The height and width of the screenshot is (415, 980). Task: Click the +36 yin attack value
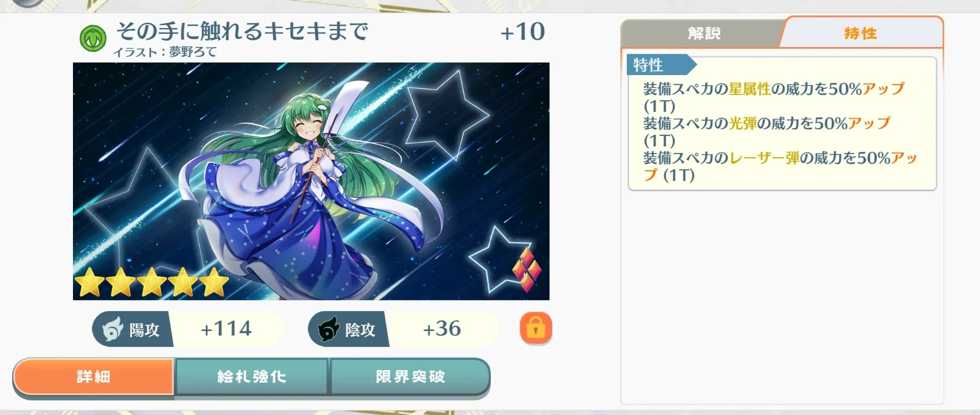pyautogui.click(x=442, y=329)
